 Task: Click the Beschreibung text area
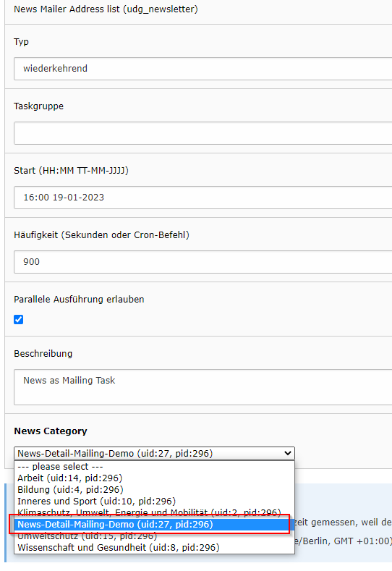203,387
